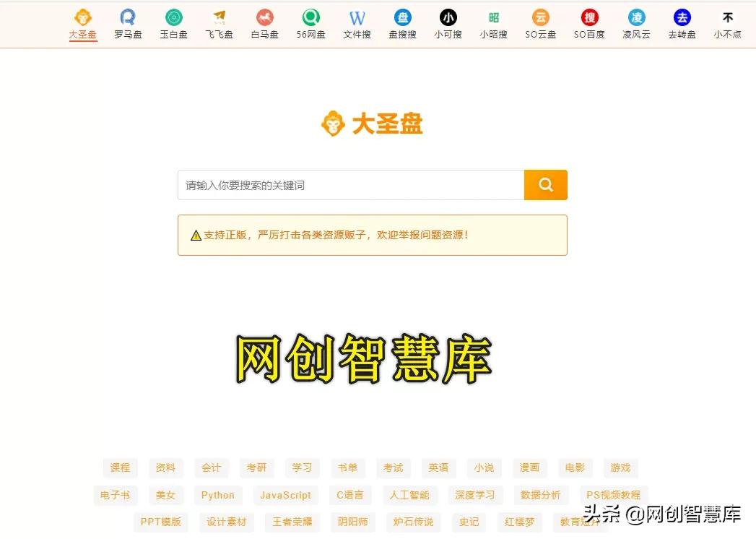Open 凌风云 via its icon
The width and height of the screenshot is (756, 539).
point(635,22)
